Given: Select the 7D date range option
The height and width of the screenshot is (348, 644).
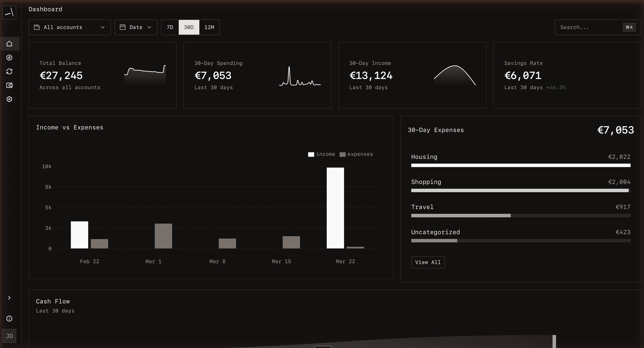Looking at the screenshot, I should pos(170,27).
